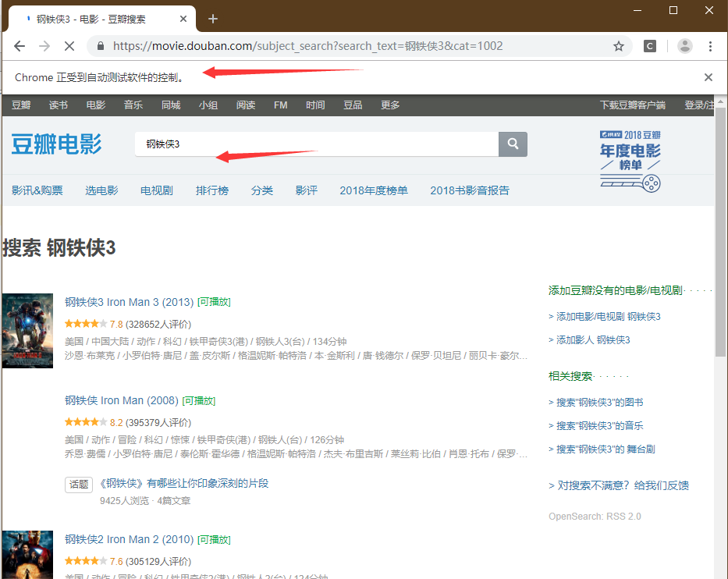
Task: Click the browser back arrow
Action: click(x=20, y=46)
